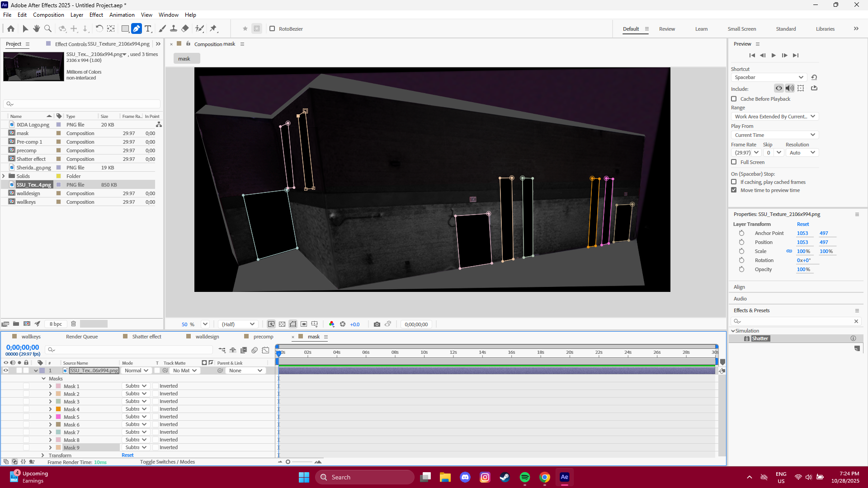868x488 pixels.
Task: Uncheck Move time to preview time
Action: coord(734,190)
